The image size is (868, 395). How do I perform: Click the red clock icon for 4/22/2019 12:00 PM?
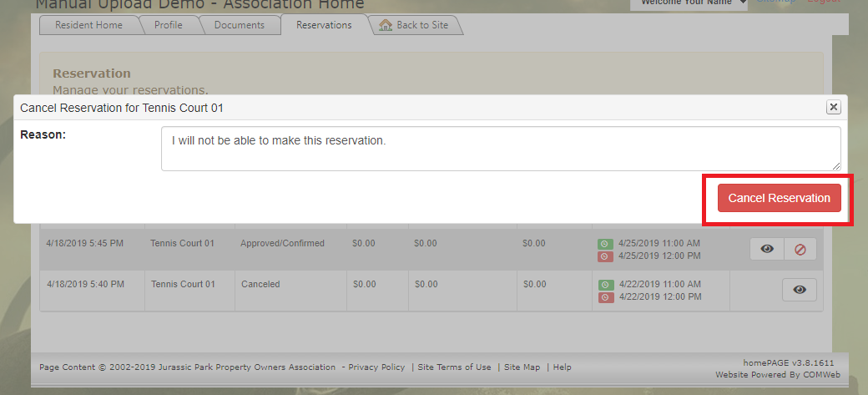pos(606,297)
